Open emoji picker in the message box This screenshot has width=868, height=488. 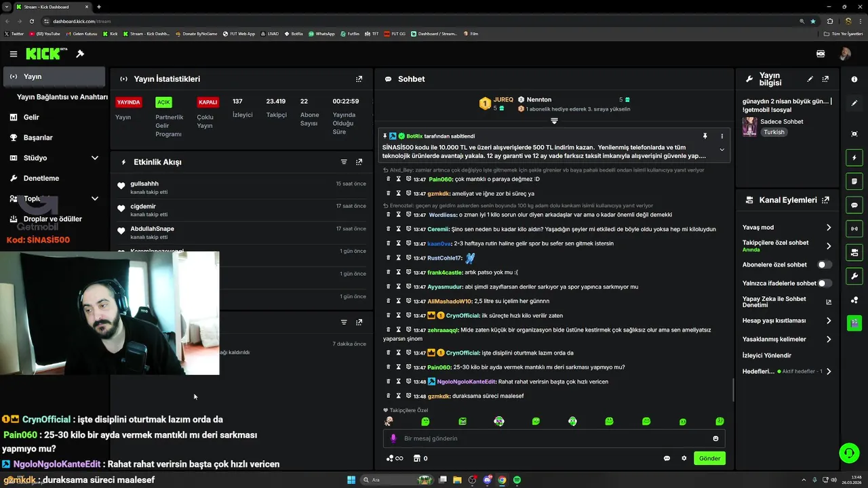(715, 439)
